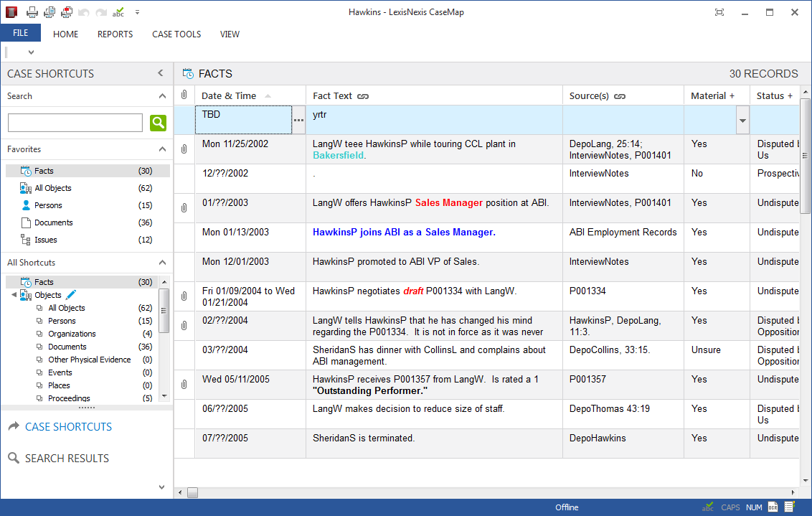Click the shortcuts tree scrollbar down arrow
Image resolution: width=812 pixels, height=516 pixels.
[164, 397]
